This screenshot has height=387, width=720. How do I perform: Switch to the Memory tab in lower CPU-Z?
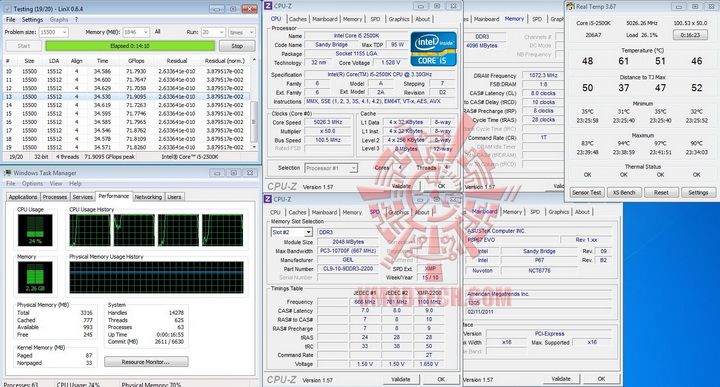[352, 213]
